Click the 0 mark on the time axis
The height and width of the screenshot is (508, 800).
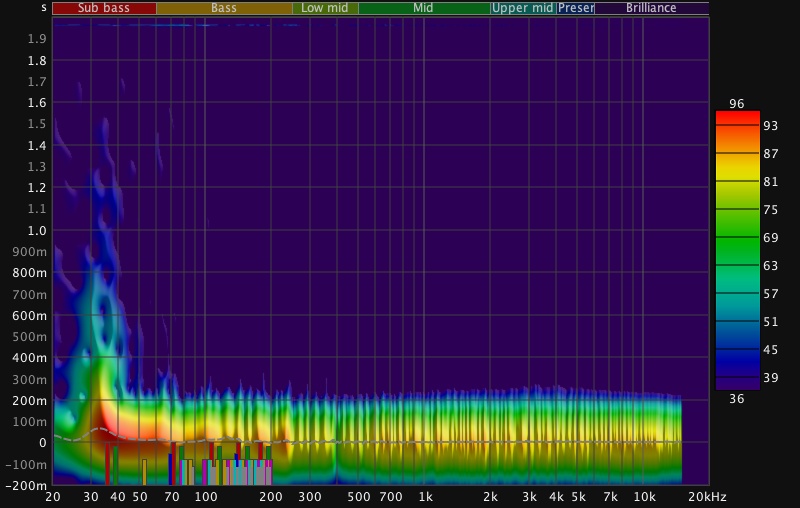click(x=43, y=442)
